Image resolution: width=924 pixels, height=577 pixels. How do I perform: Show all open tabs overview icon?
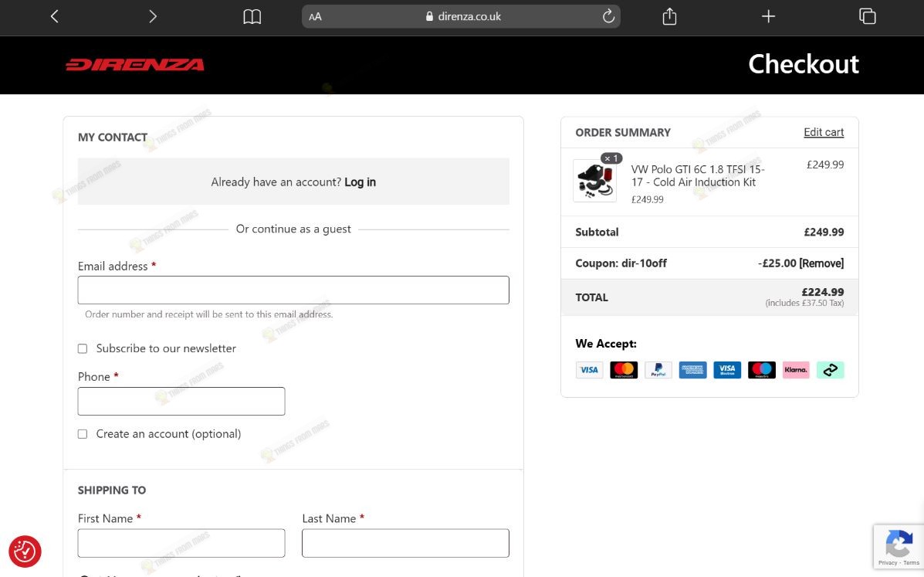pyautogui.click(x=868, y=16)
